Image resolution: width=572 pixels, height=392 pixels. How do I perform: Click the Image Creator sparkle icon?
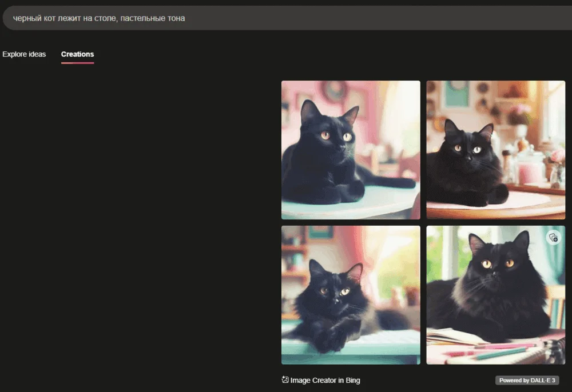[x=285, y=379]
